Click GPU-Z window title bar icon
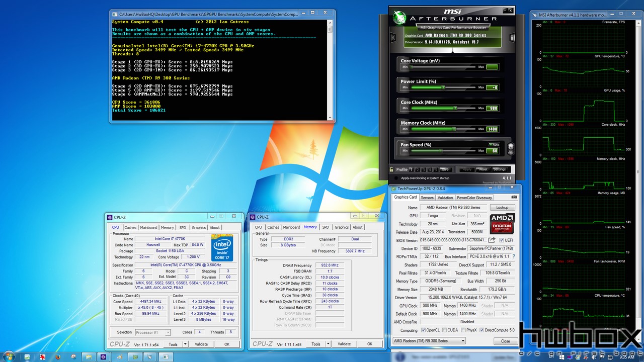This screenshot has width=644, height=362. click(393, 189)
